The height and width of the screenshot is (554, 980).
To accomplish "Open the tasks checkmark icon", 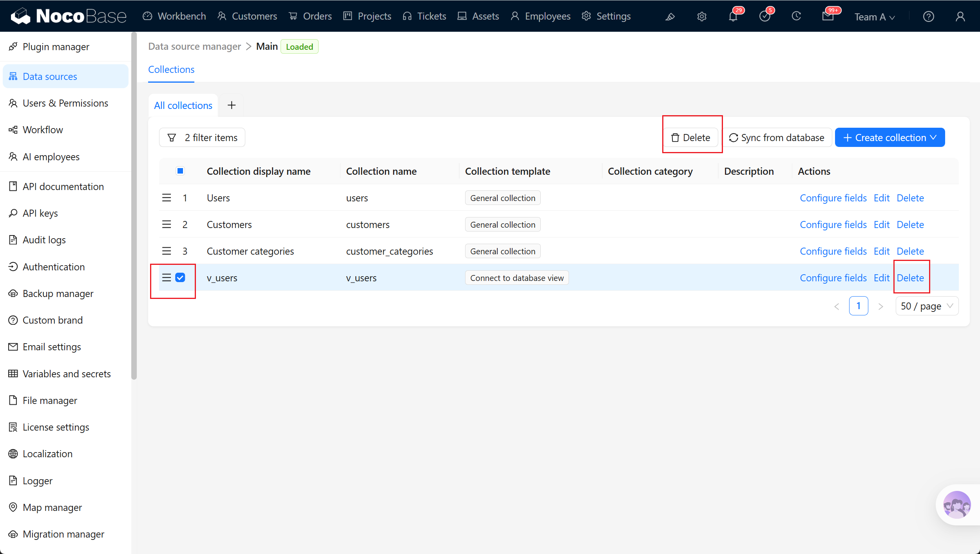I will [x=764, y=16].
